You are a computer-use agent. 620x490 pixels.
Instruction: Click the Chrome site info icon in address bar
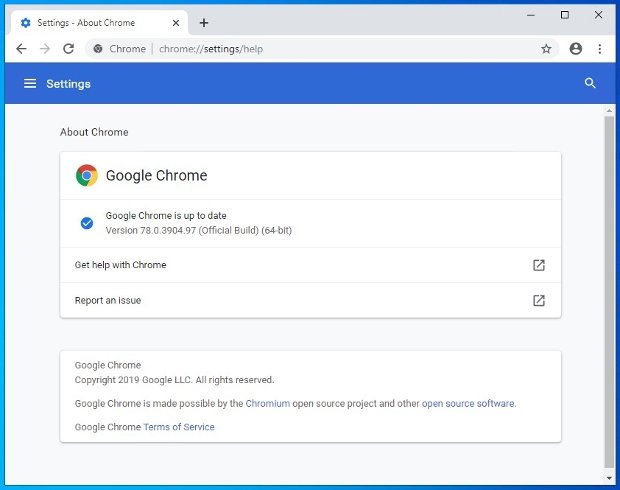tap(98, 49)
